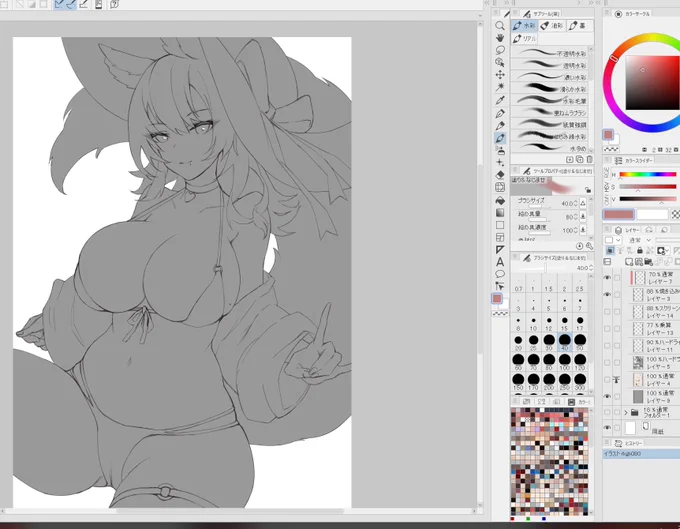Show hidden レイヤー 5 via visibility box
Screen dimensions: 680x529
pos(607,362)
